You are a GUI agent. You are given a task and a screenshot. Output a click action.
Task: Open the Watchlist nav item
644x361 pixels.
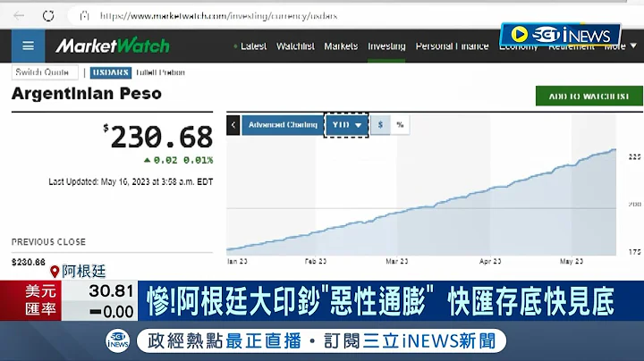click(295, 46)
